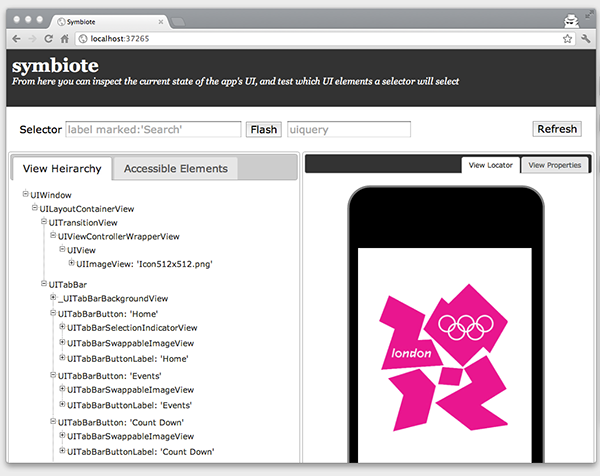Click the London 2012 logo image
Screen dimensions: 600x476
click(444, 357)
